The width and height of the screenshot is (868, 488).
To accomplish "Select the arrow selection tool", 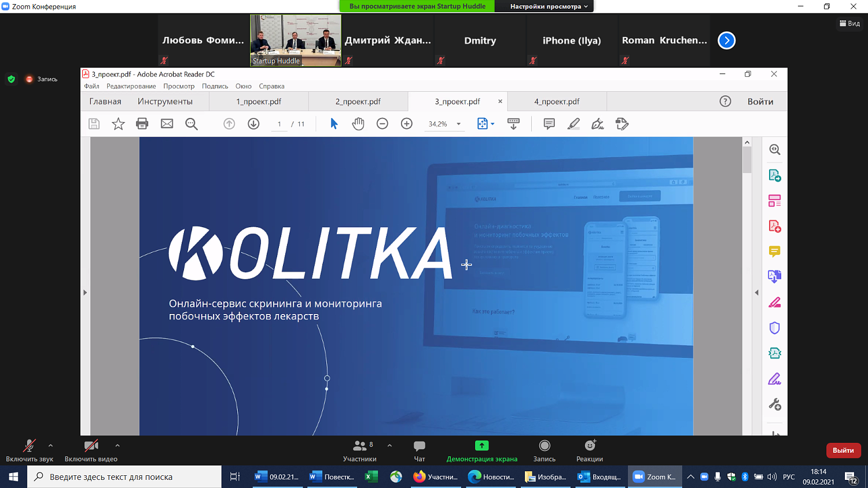I will [x=334, y=124].
